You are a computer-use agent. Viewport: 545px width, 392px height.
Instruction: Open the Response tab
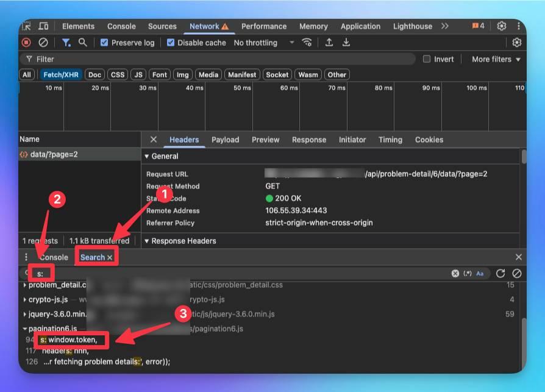click(309, 140)
